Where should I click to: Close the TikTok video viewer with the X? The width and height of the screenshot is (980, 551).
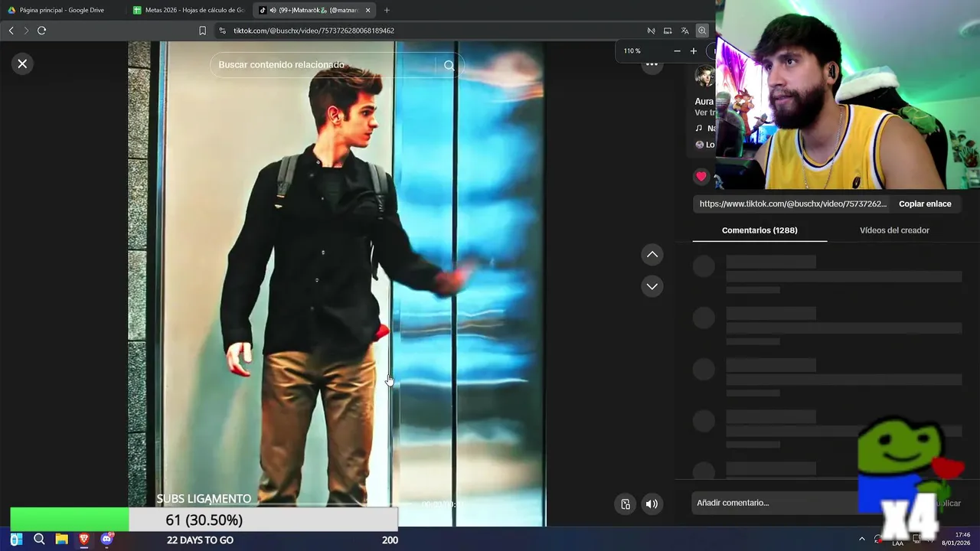coord(22,64)
